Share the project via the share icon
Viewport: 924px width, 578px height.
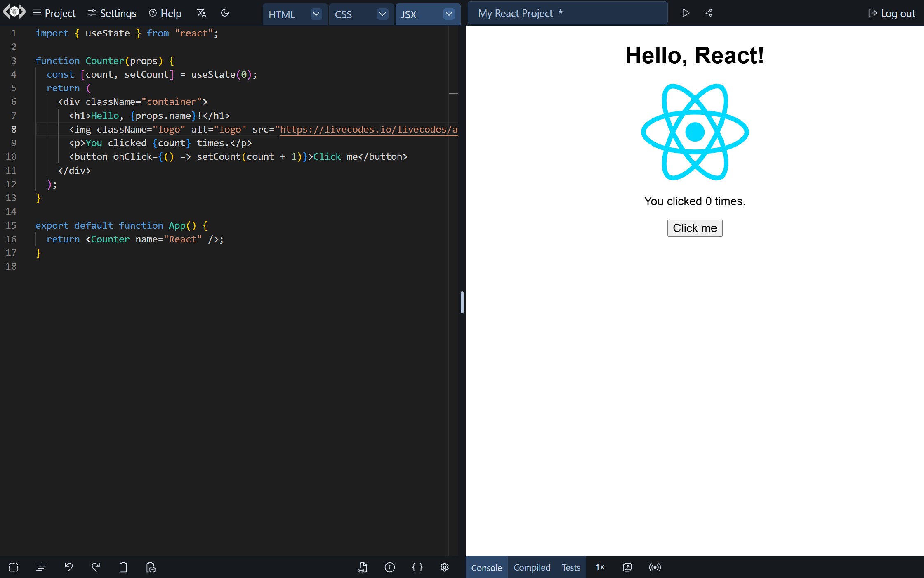pos(708,13)
